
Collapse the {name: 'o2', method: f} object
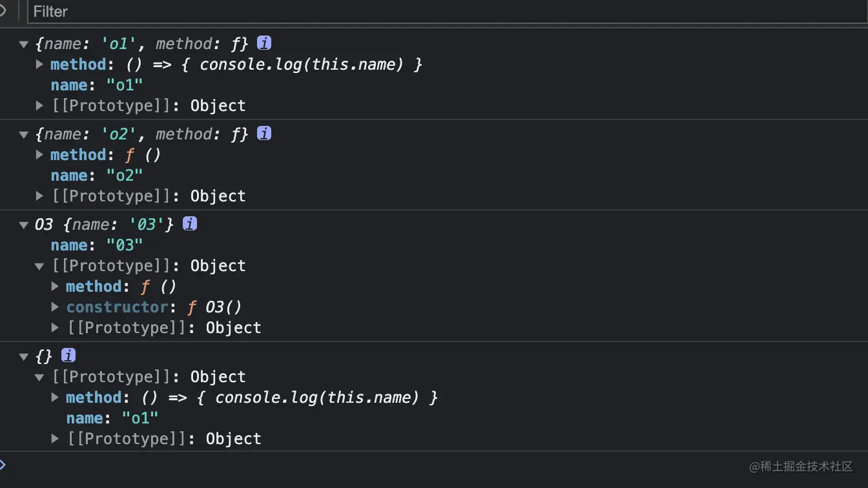(24, 135)
